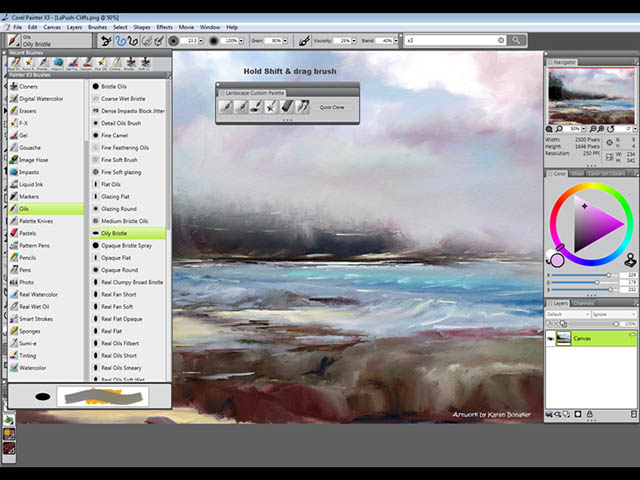Open the brush size dropdown arrow
The width and height of the screenshot is (640, 480).
[201, 41]
